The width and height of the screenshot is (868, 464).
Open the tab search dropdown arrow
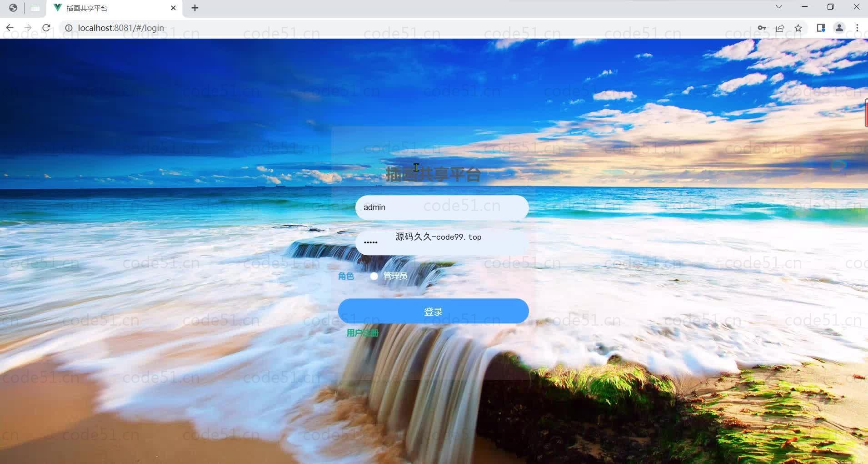coord(778,7)
